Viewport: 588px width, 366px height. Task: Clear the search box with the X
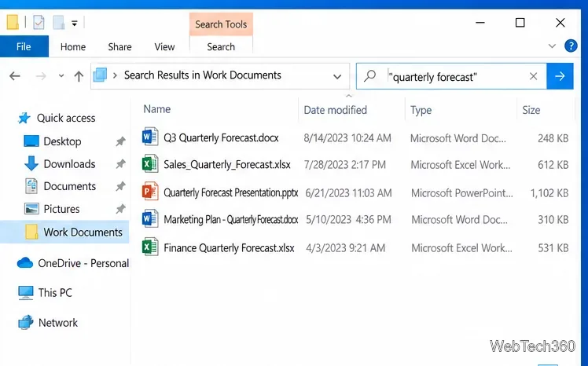[x=533, y=76]
